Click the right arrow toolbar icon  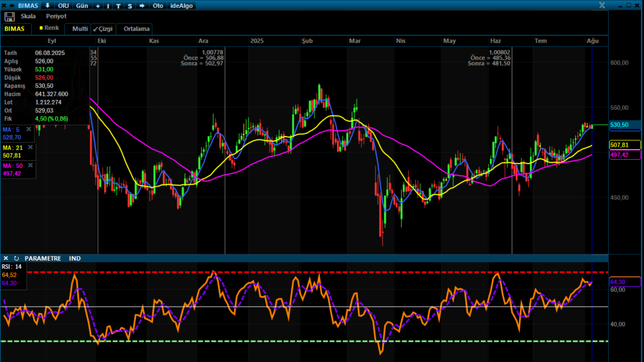coord(142,6)
